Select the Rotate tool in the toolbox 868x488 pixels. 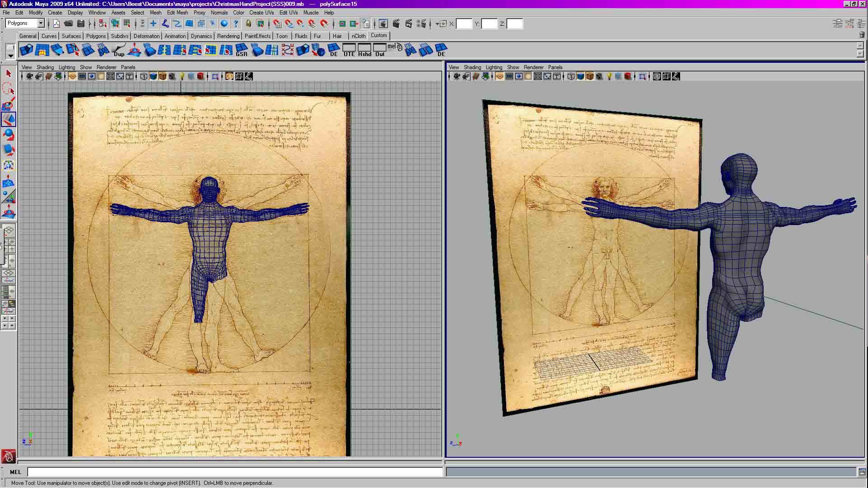tap(9, 135)
